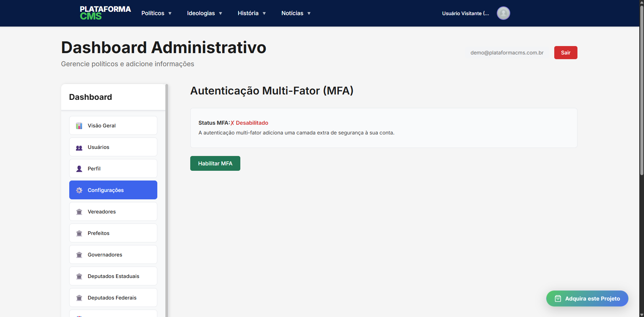This screenshot has width=644, height=317.
Task: Open the Usuário Visitante account menu
Action: 466,13
